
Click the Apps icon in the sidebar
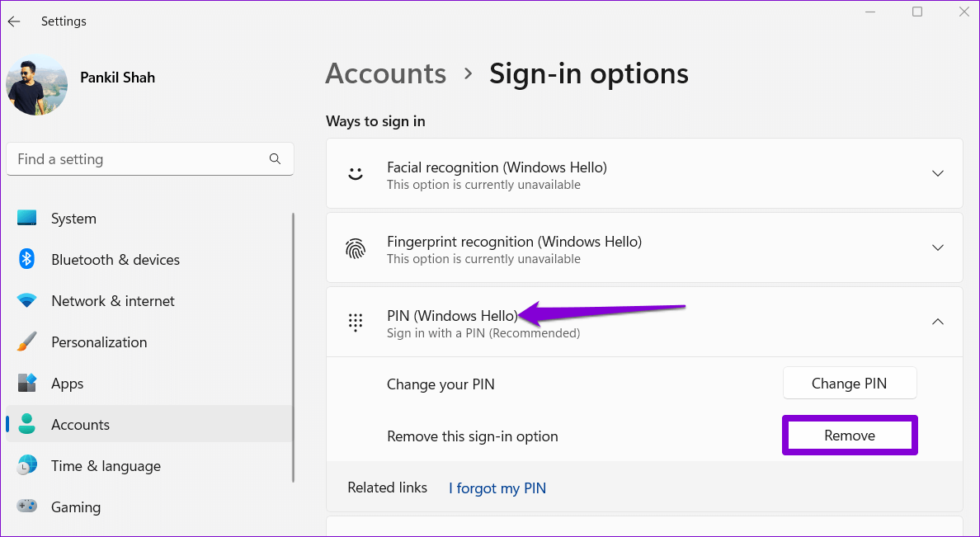tap(27, 383)
